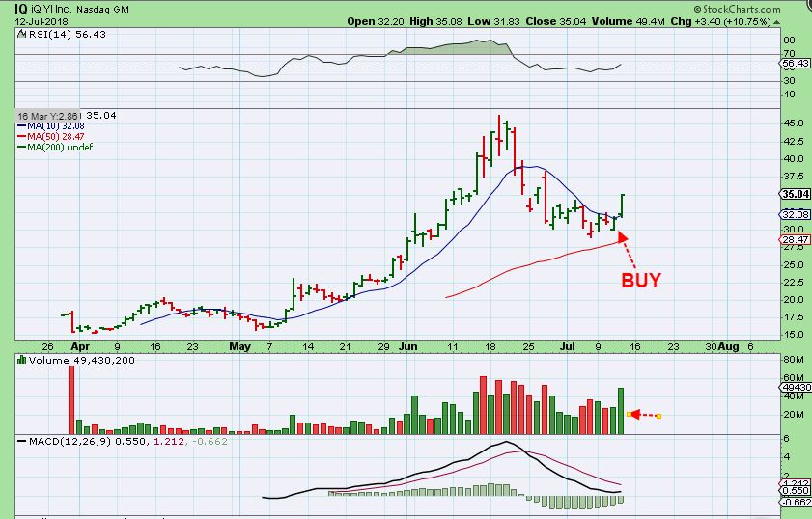
Task: Click the iQIYI Inc. company name
Action: click(x=52, y=9)
